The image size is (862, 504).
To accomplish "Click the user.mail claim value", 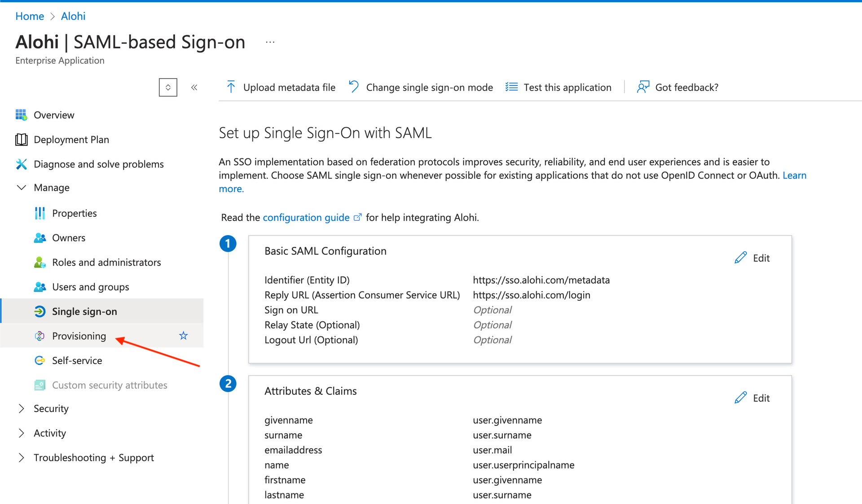I will tap(492, 450).
